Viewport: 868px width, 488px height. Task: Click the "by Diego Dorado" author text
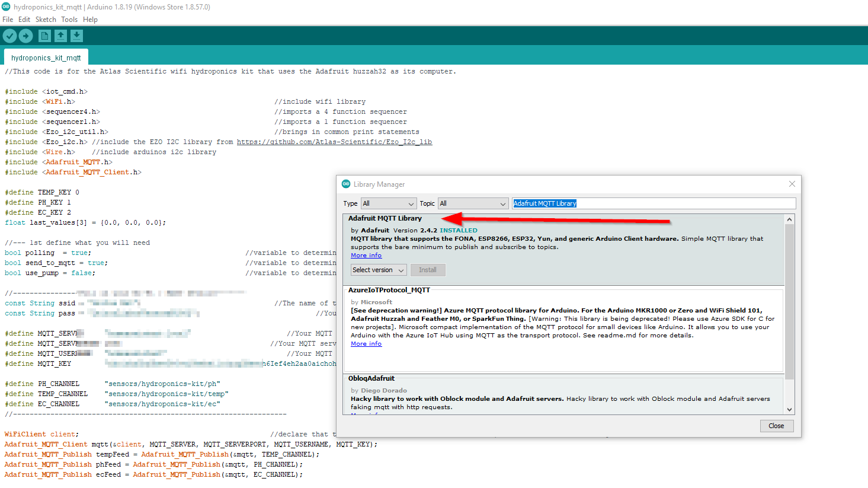click(x=379, y=390)
